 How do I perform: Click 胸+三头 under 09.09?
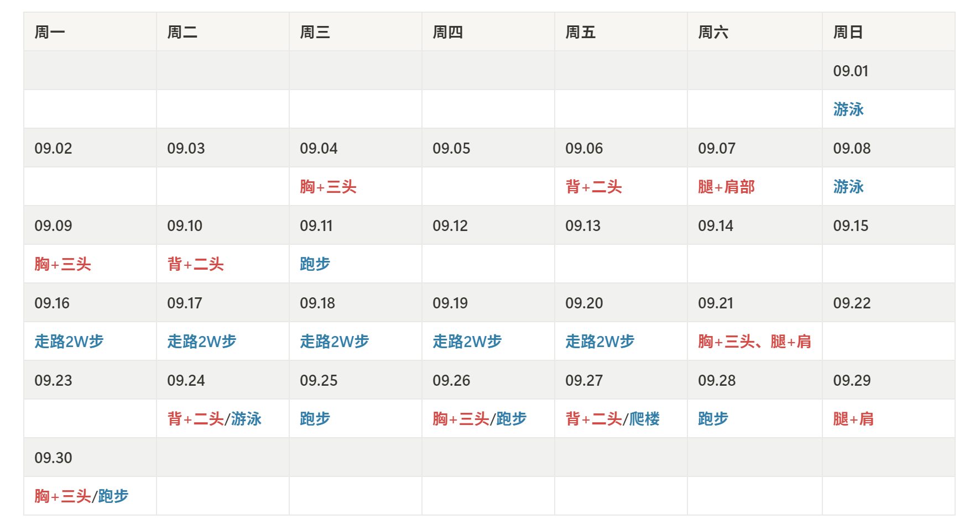click(x=62, y=264)
